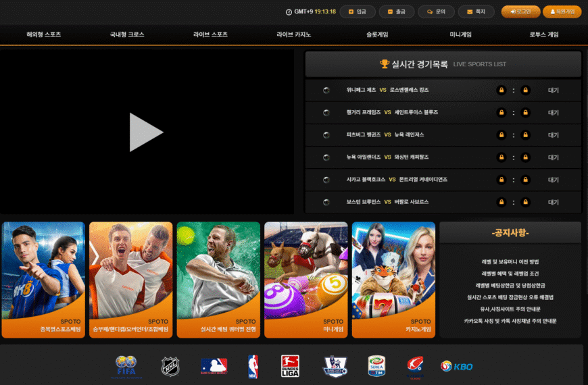Click away lock icon for 보스턴 브루인스 match
This screenshot has width=588, height=385.
(x=525, y=202)
